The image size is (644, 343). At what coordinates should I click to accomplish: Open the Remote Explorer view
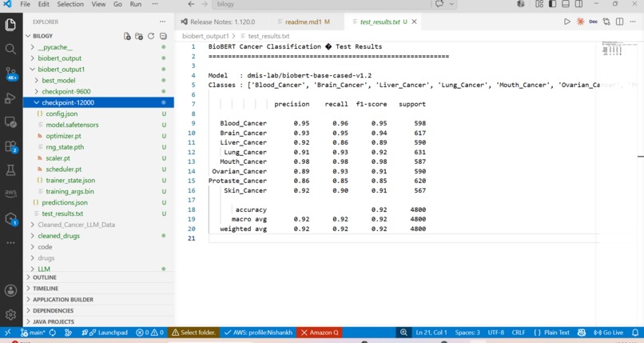click(10, 122)
